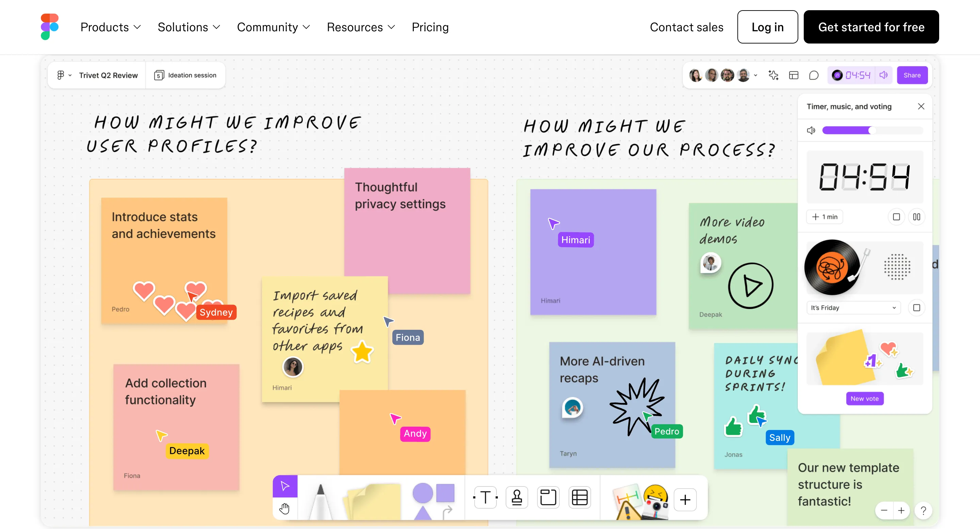Screen dimensions: 980x529
Task: Expand the Solutions menu
Action: 189,27
